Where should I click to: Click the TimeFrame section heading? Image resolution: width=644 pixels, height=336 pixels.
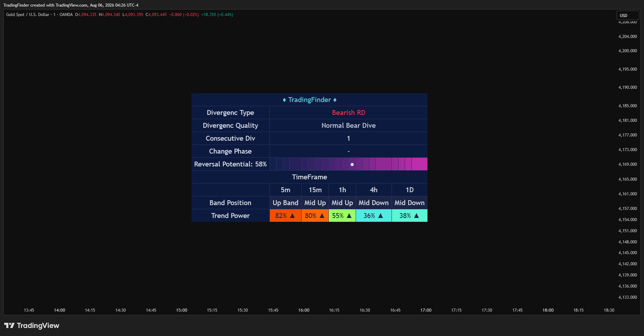[x=310, y=177]
